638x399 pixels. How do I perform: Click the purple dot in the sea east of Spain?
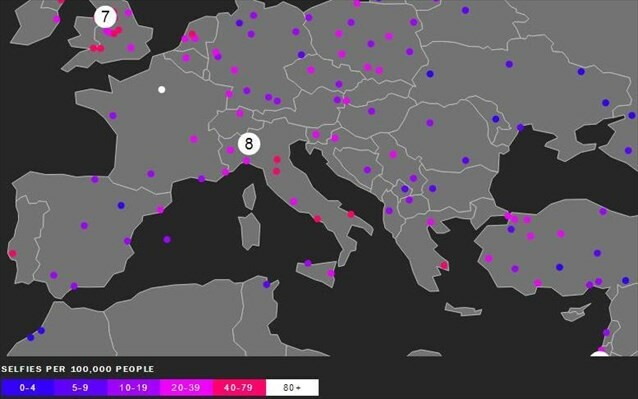[x=167, y=240]
